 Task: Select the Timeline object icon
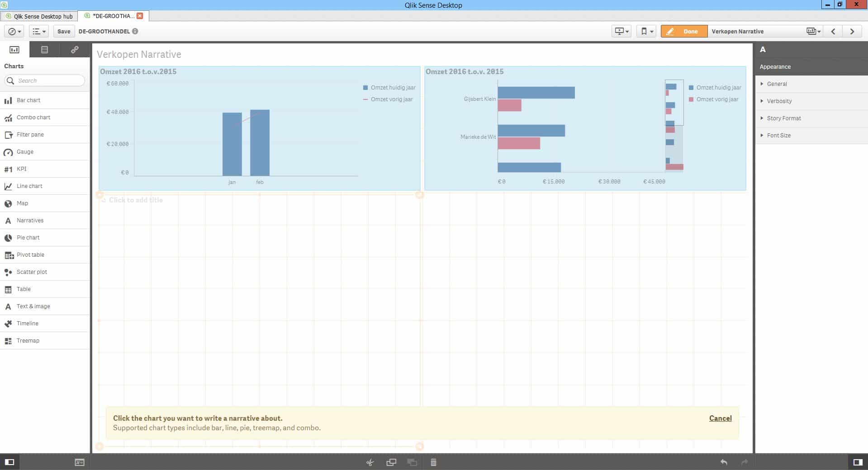8,324
